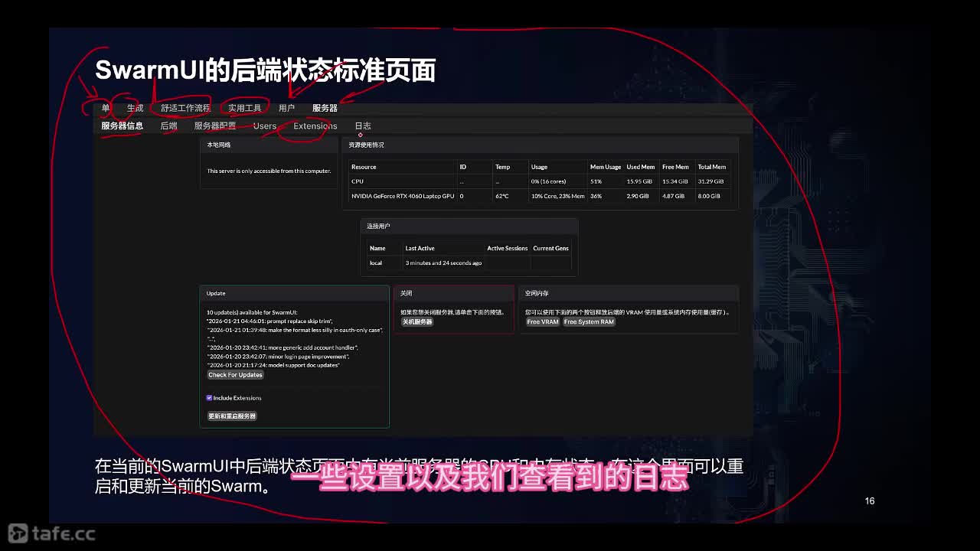Select the local user row
Image resolution: width=980 pixels, height=551 pixels.
pyautogui.click(x=469, y=262)
